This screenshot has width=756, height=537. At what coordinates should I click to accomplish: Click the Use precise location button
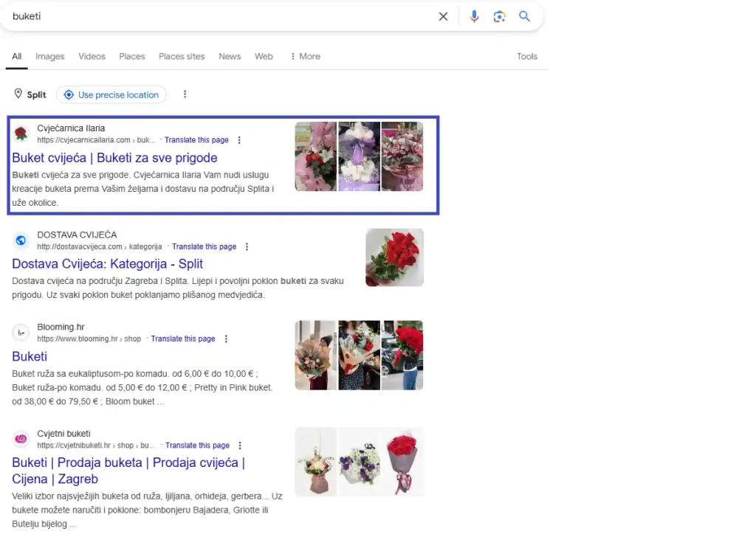111,94
